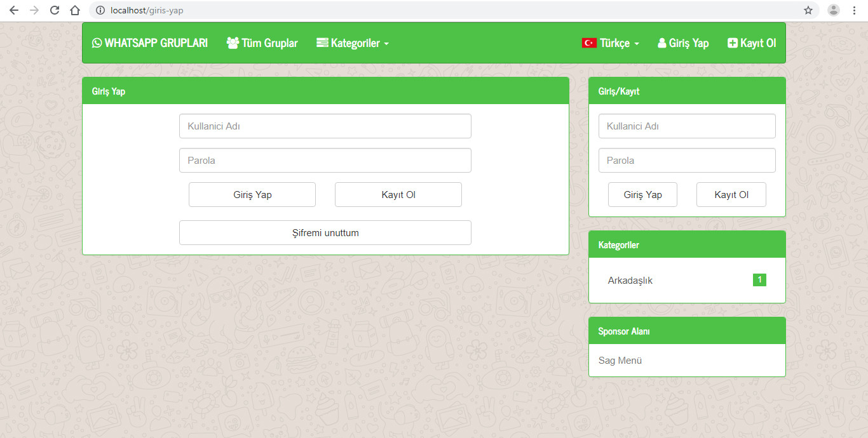Focus main form Parola field
This screenshot has height=438, width=868.
325,161
